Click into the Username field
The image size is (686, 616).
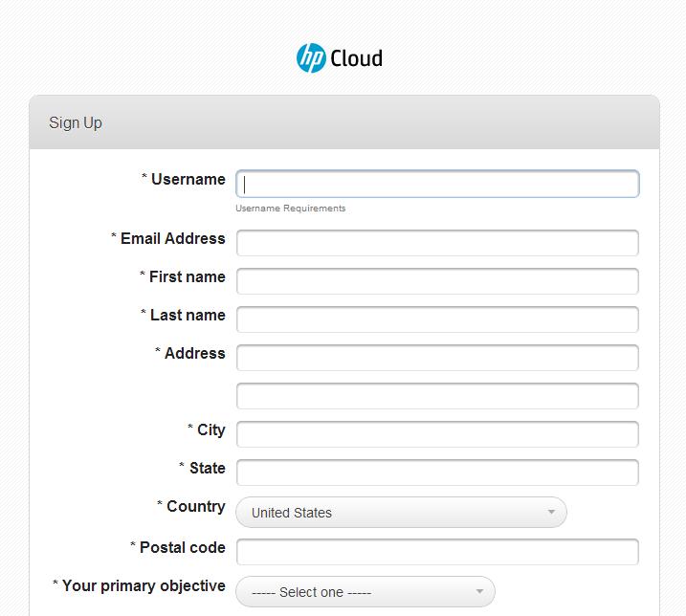(x=437, y=184)
